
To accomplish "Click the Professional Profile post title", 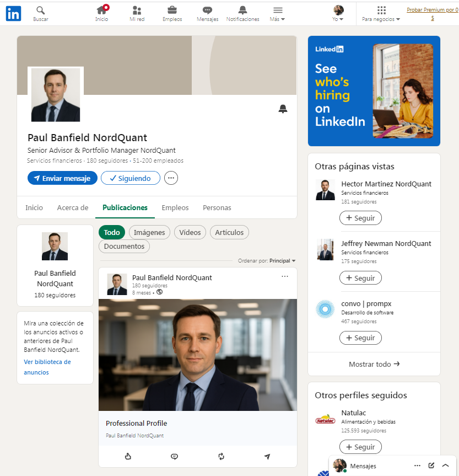I will [136, 423].
